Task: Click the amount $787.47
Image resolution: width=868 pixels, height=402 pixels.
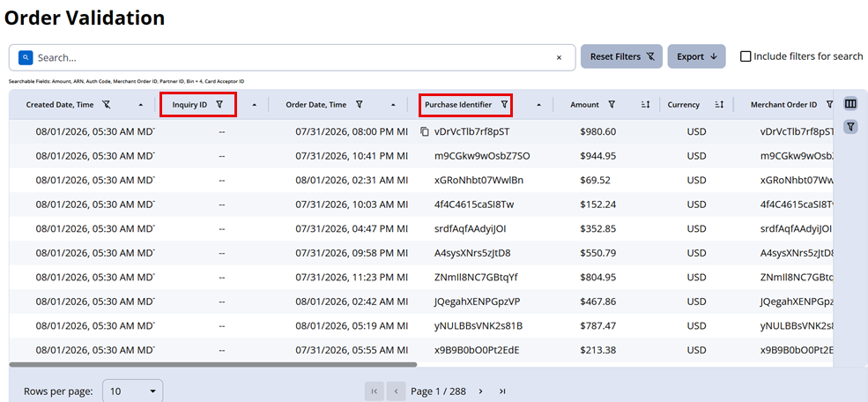Action: click(x=598, y=327)
